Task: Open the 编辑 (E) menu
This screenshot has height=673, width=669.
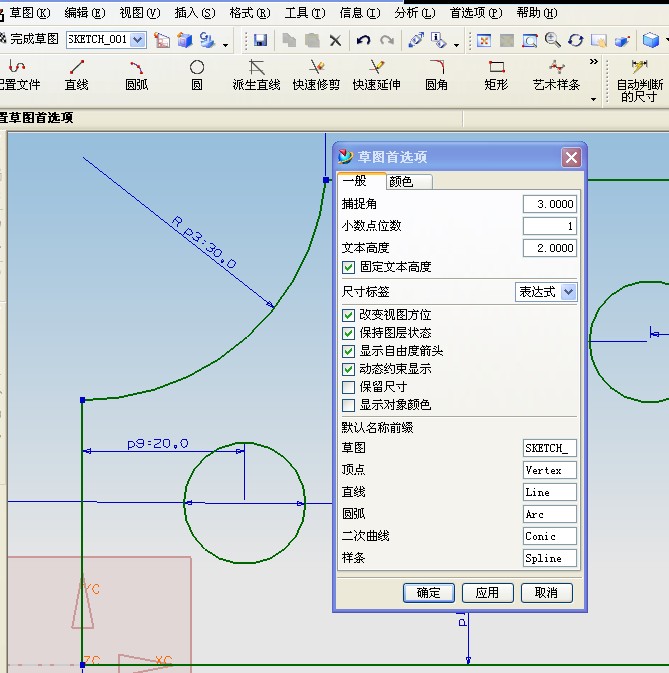Action: pyautogui.click(x=85, y=13)
